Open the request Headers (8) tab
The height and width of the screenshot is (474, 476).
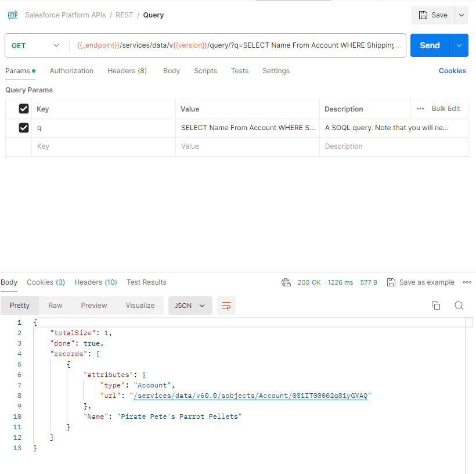127,71
